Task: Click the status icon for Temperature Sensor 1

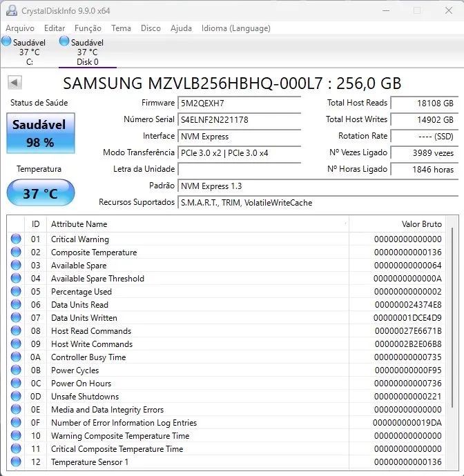Action: point(16,462)
